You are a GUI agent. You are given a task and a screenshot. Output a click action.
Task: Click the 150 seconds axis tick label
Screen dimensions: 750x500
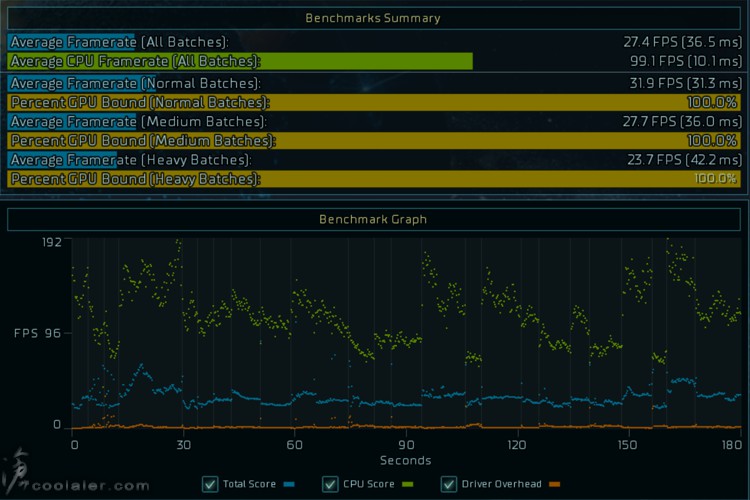coord(627,445)
